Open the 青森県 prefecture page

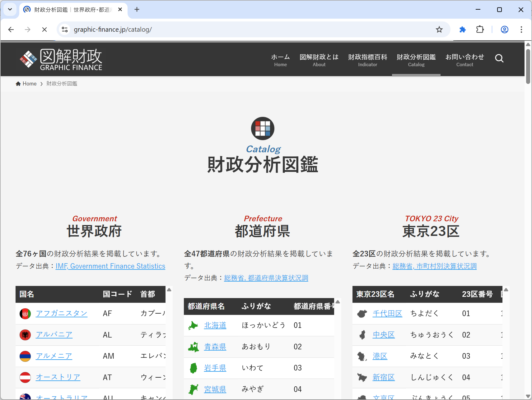click(x=215, y=347)
